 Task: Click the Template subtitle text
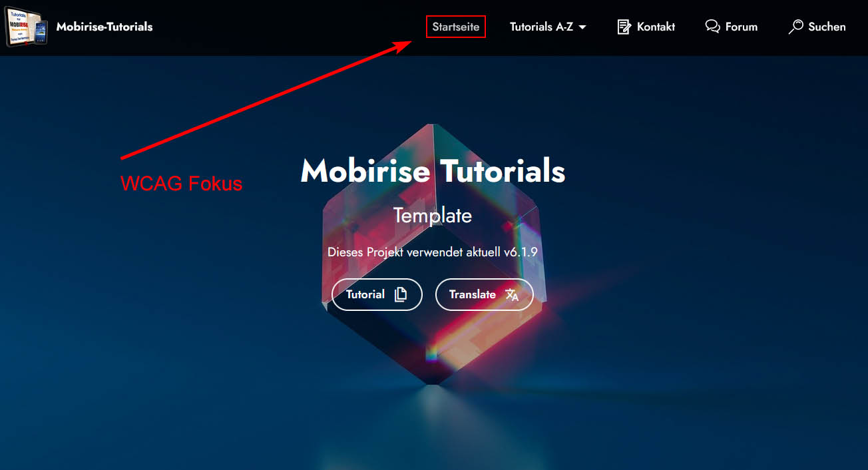(433, 215)
